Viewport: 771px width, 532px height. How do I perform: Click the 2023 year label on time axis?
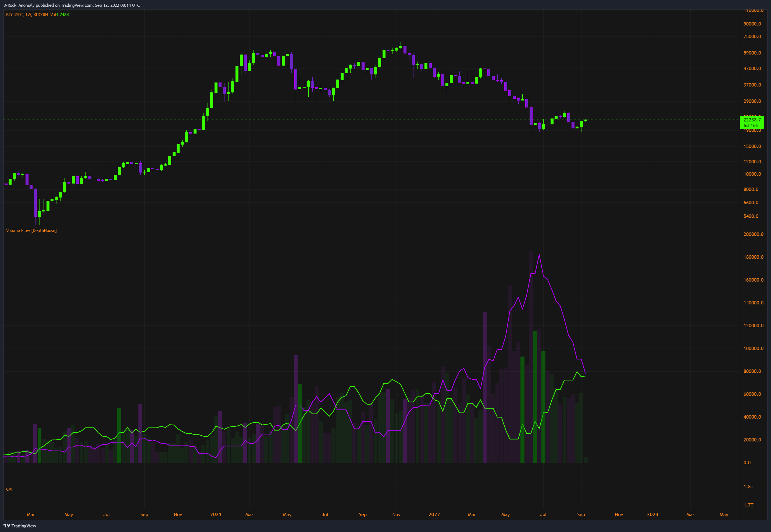click(653, 514)
